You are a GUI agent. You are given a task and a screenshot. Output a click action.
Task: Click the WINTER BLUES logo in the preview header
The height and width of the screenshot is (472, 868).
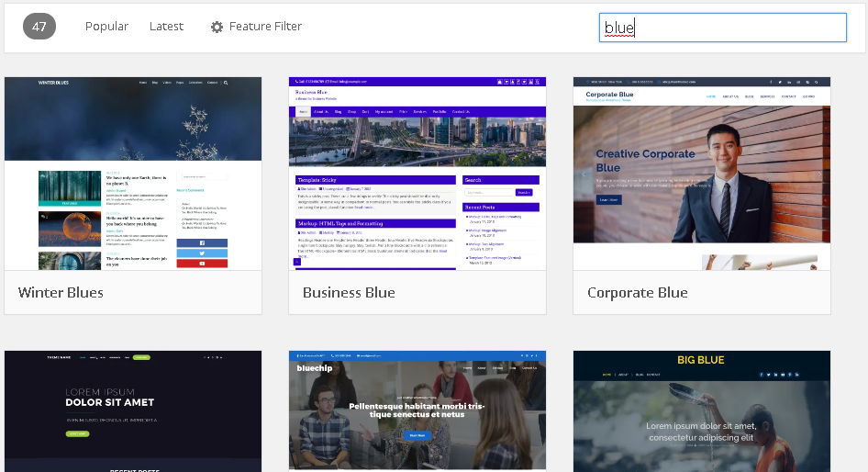coord(53,83)
